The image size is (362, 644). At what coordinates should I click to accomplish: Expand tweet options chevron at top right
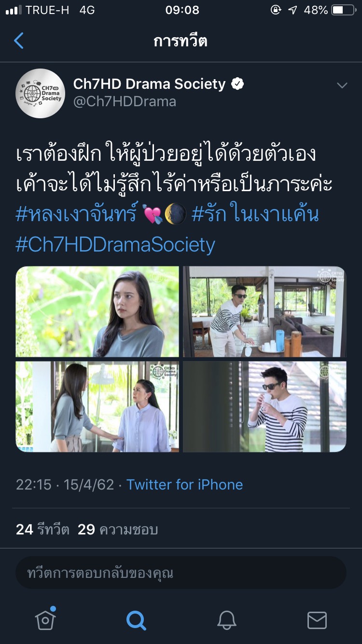click(342, 85)
